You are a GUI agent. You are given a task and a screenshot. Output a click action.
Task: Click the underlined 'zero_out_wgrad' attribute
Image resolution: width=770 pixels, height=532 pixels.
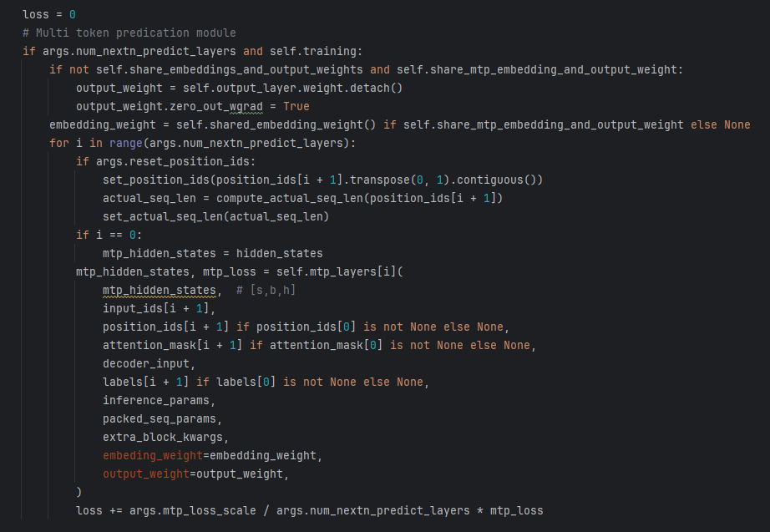tap(216, 107)
